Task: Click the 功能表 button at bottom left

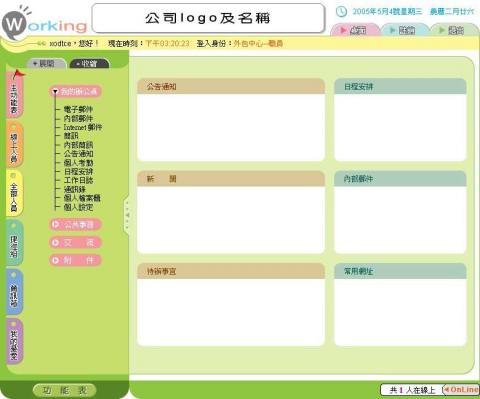Action: click(x=65, y=390)
